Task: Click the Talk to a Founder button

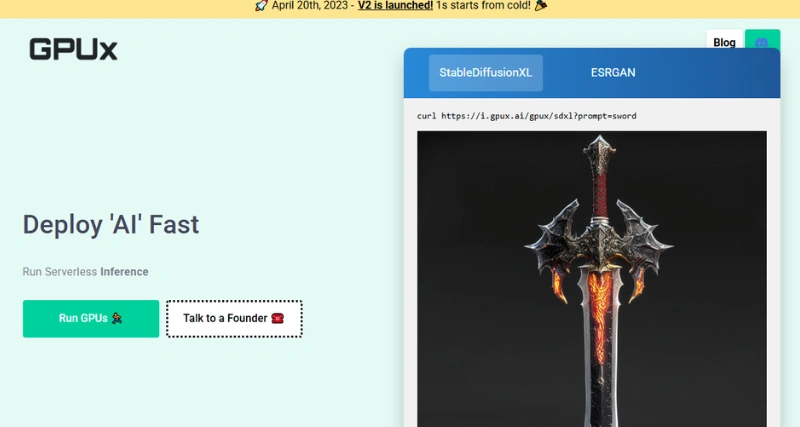Action: (234, 319)
